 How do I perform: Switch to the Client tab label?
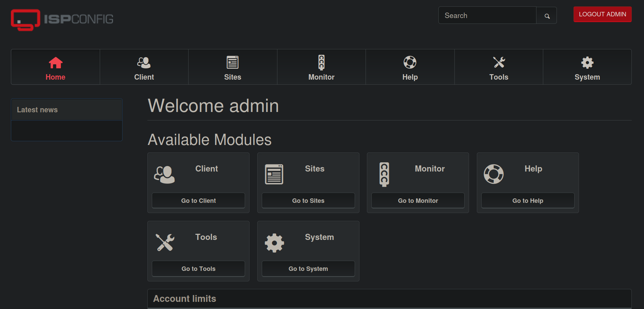(144, 77)
